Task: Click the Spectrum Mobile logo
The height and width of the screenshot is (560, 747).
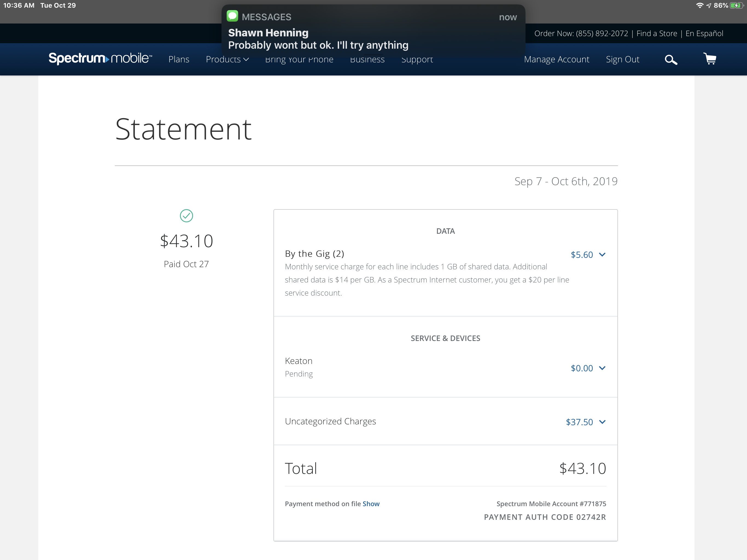Action: coord(100,58)
